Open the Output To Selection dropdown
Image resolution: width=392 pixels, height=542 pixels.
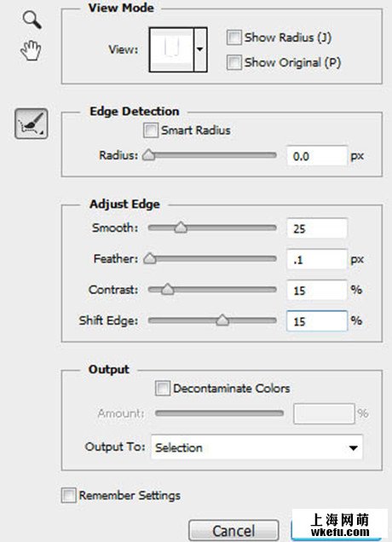click(257, 447)
